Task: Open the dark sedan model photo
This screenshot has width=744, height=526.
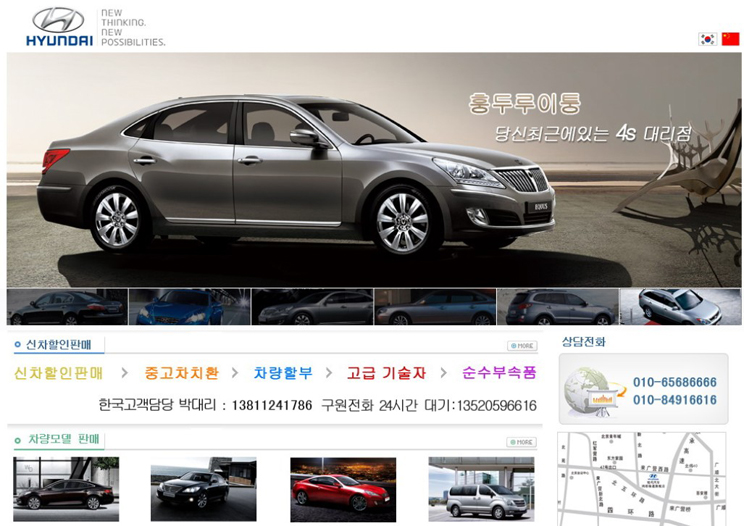Action: pos(66,489)
